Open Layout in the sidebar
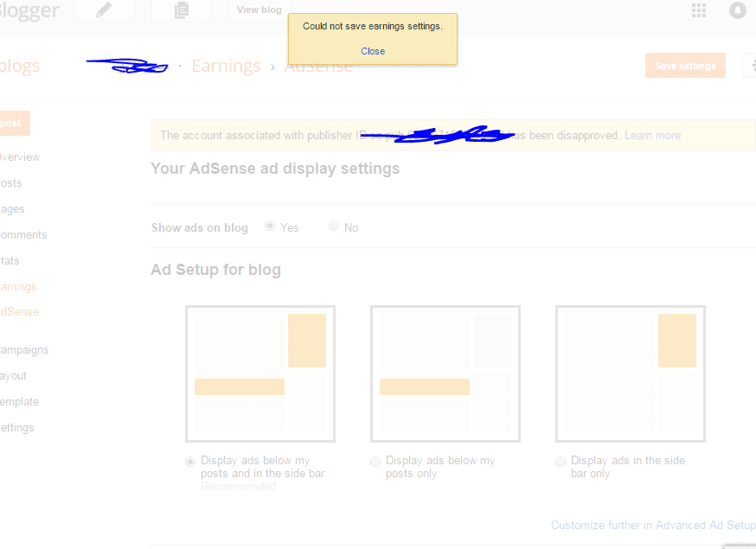Image resolution: width=756 pixels, height=549 pixels. [13, 376]
